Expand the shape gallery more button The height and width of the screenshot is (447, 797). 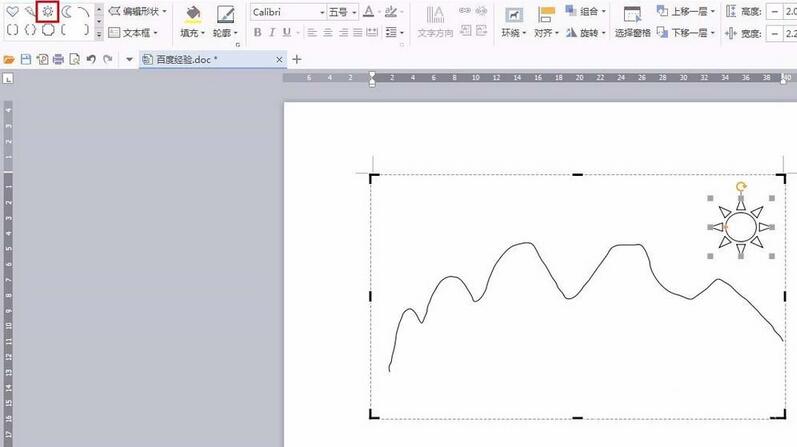[x=99, y=35]
